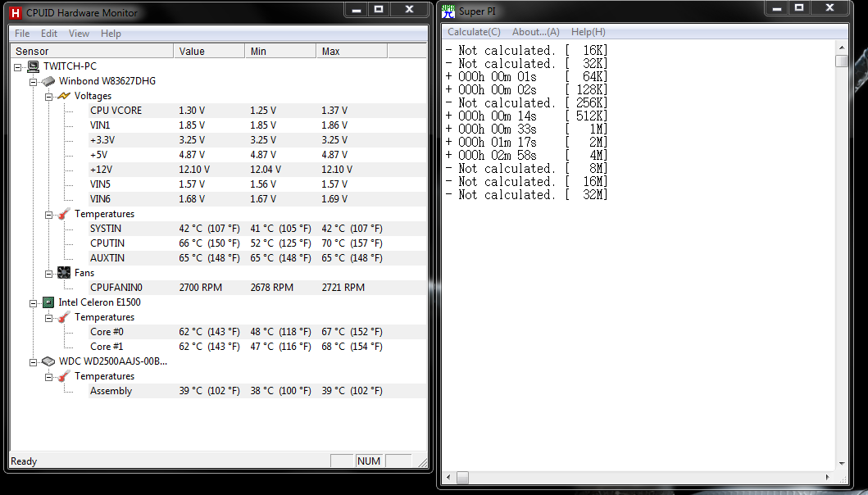
Task: Click the Super PI title bar icon
Action: (x=448, y=11)
